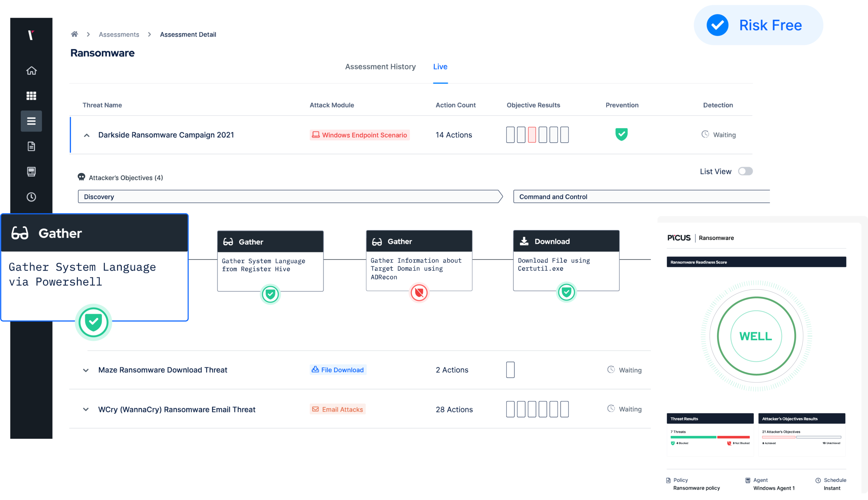Screen dimensions: 868x500
Task: Open the Download File using Certutil.exe card
Action: 566,260
